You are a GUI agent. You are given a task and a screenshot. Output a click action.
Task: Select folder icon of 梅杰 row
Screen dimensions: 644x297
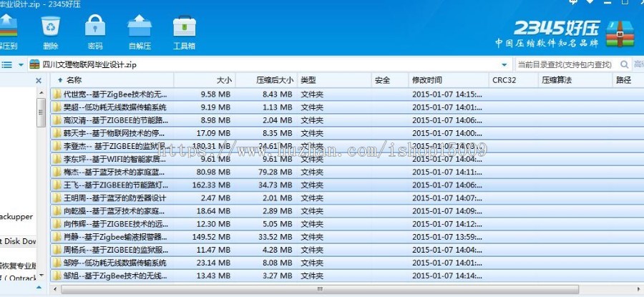coord(57,172)
